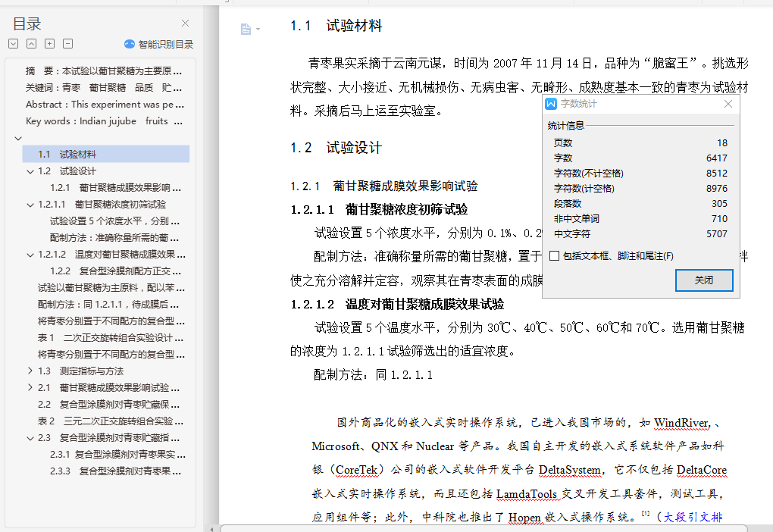Select outline entry 表 2 三元二次正交旋转组合实验
Screen dimensions: 773x532
[111, 421]
